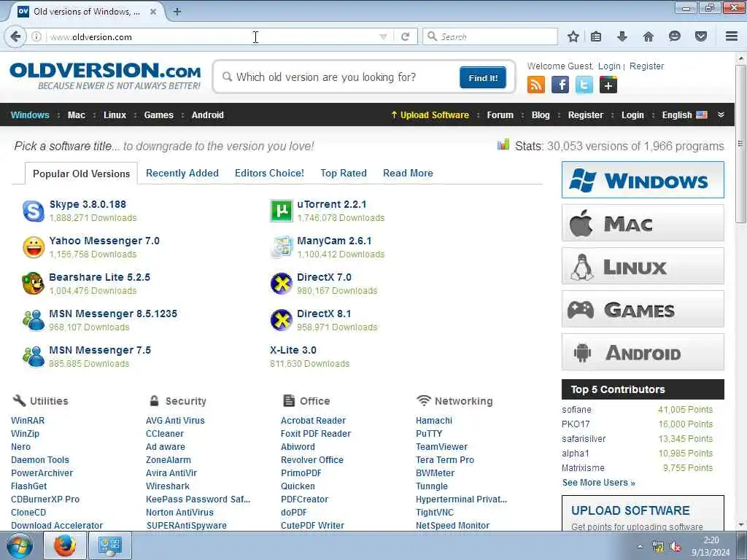Viewport: 747px width, 560px height.
Task: Click the Bearshare Lite bear icon
Action: pos(34,284)
